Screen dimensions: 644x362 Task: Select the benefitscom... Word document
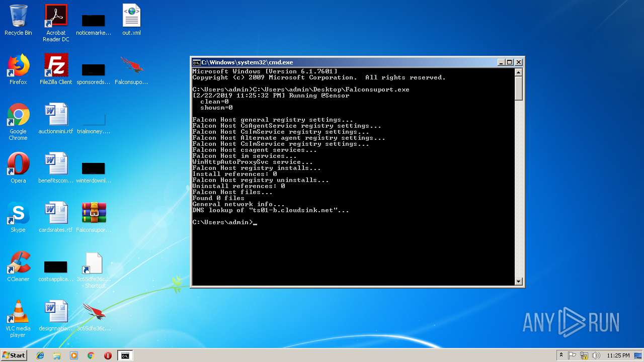pos(56,168)
